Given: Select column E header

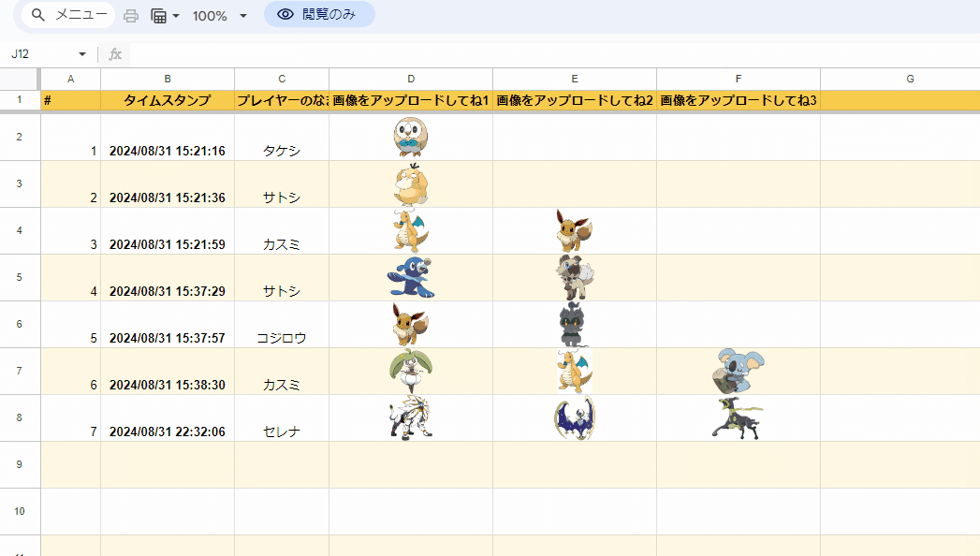Looking at the screenshot, I should pyautogui.click(x=575, y=80).
